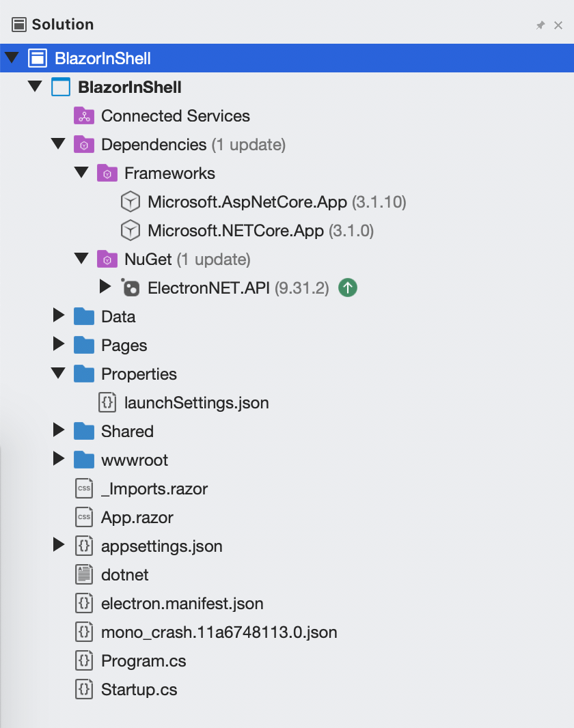Click the green update arrow badge
The height and width of the screenshot is (728, 574).
(348, 288)
